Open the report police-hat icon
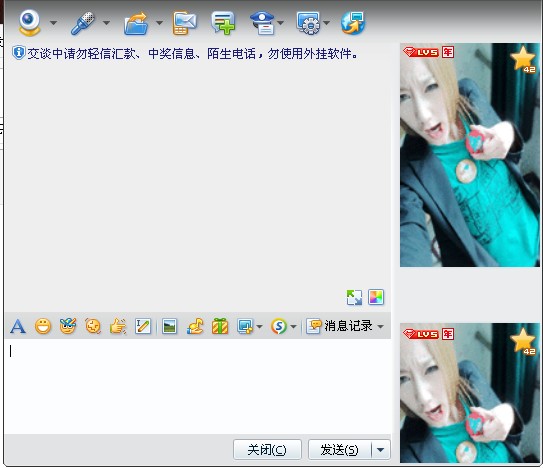 click(262, 23)
